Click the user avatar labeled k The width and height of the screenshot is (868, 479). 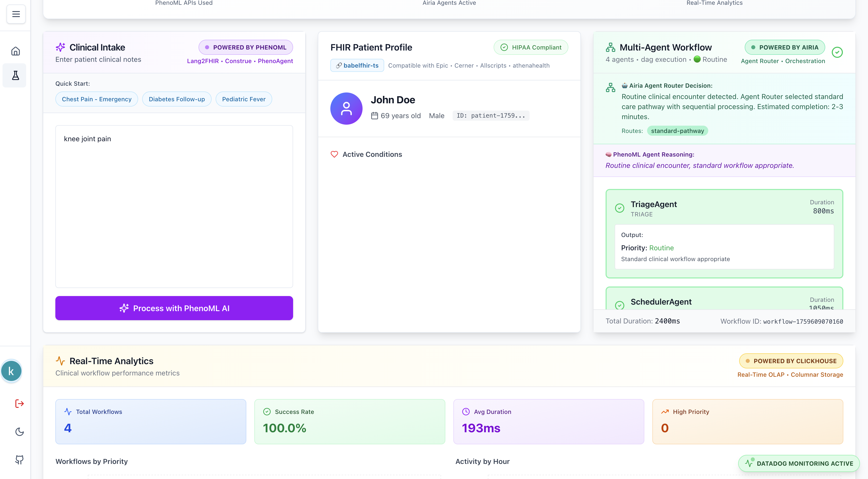pyautogui.click(x=12, y=371)
